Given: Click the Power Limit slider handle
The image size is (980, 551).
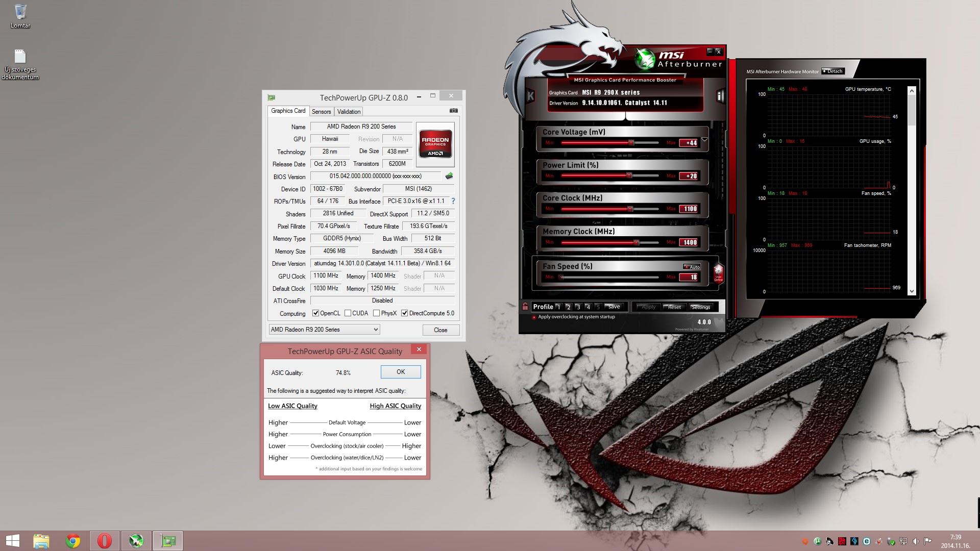Looking at the screenshot, I should point(629,176).
